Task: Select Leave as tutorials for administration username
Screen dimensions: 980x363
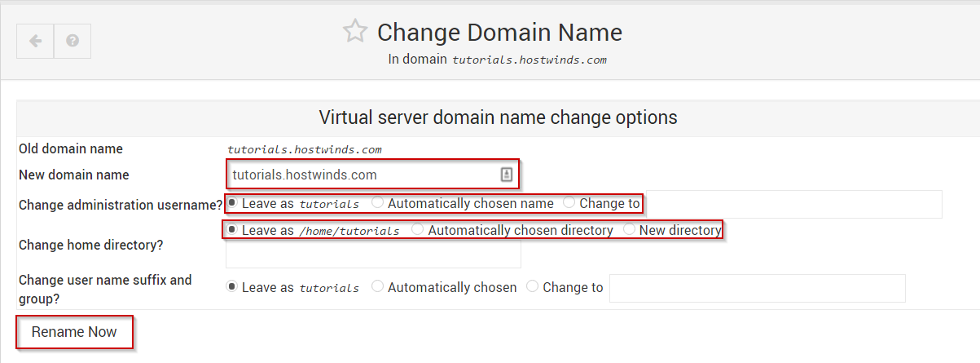Action: (233, 202)
